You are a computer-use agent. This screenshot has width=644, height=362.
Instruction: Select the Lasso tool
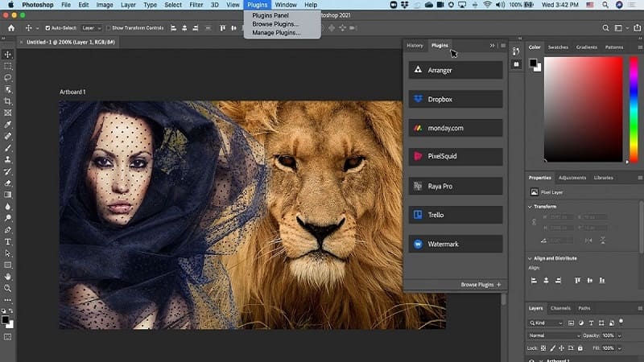pos(8,77)
